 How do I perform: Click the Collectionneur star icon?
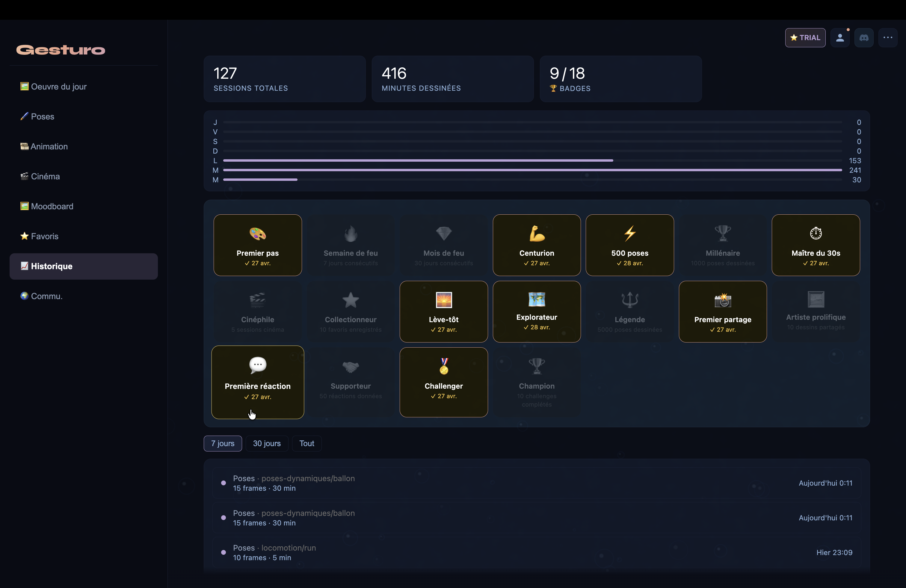click(x=351, y=300)
